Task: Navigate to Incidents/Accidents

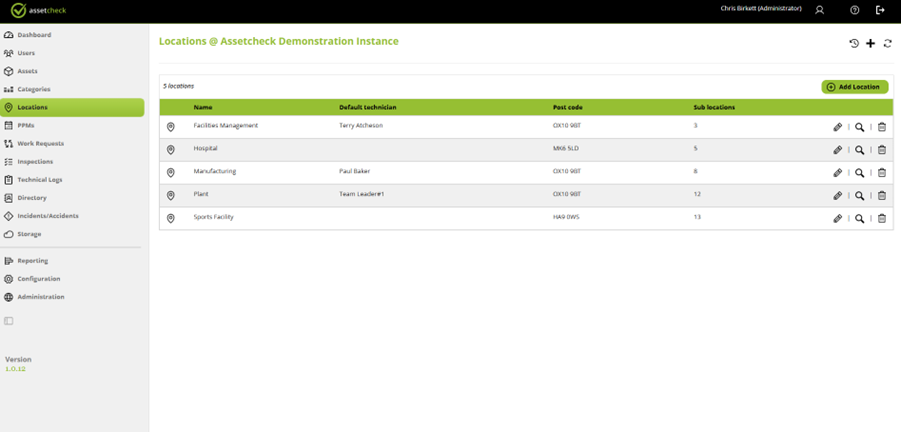Action: 47,216
